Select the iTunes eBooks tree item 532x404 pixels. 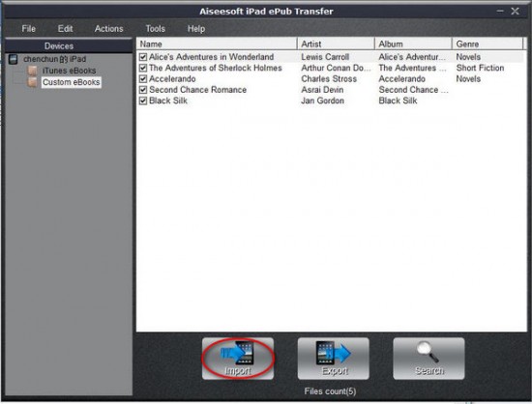coord(70,71)
